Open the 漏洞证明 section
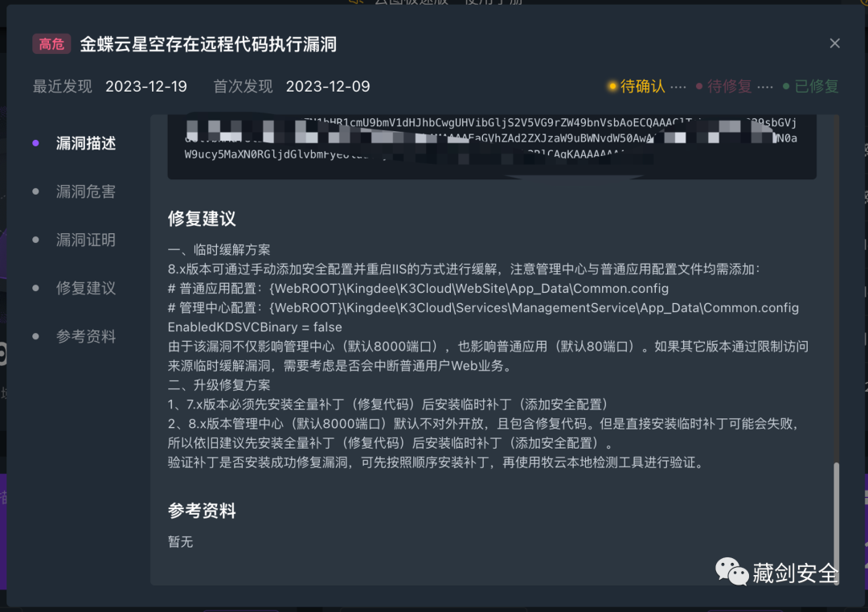Viewport: 868px width, 612px height. point(86,240)
